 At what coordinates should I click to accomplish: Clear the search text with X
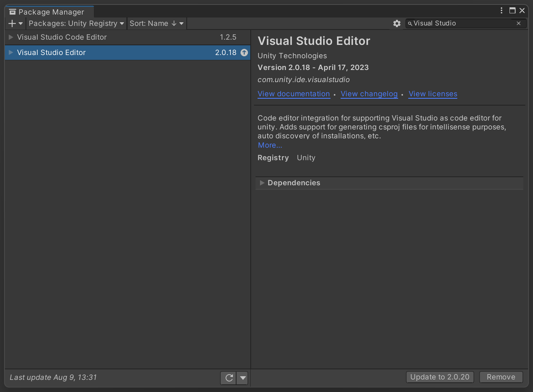tap(518, 23)
